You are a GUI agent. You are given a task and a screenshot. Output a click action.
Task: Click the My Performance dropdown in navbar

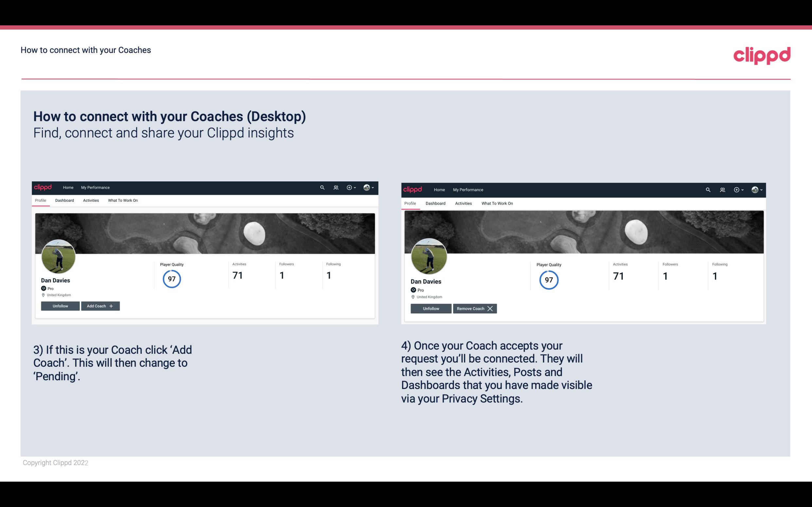tap(95, 187)
